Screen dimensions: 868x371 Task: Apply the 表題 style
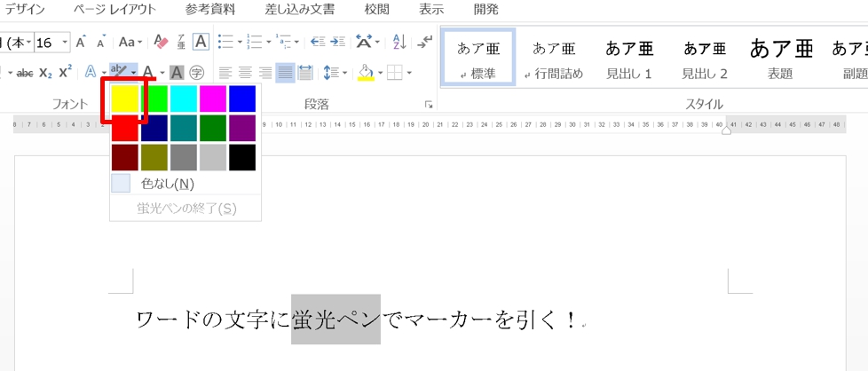coord(780,57)
